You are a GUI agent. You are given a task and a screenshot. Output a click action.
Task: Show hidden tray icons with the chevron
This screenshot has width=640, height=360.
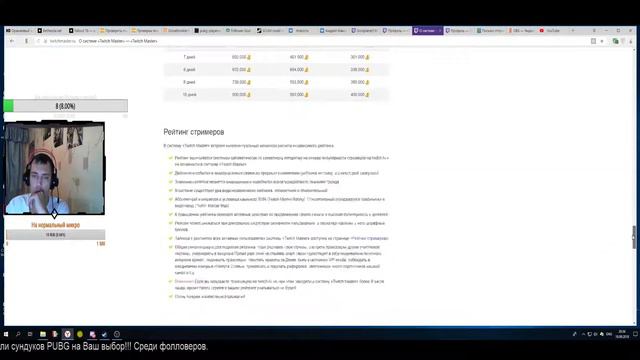pyautogui.click(x=583, y=334)
